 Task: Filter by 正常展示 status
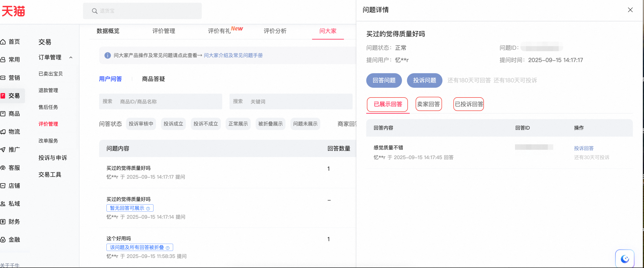238,124
